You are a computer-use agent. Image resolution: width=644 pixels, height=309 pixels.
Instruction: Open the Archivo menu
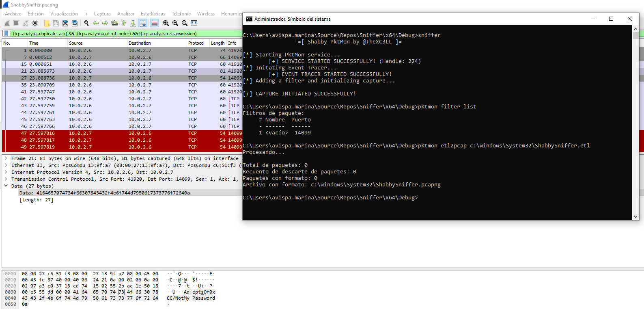pos(13,14)
